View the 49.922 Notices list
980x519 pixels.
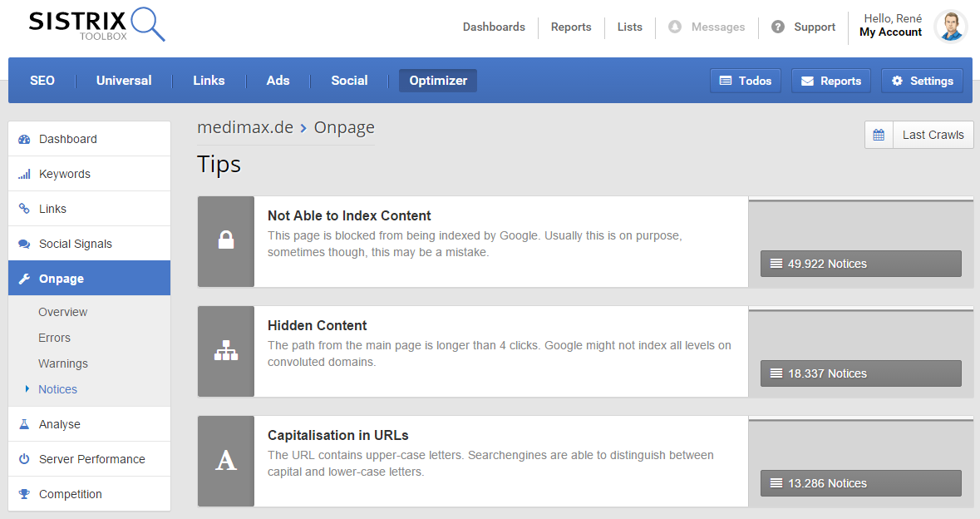pos(860,264)
